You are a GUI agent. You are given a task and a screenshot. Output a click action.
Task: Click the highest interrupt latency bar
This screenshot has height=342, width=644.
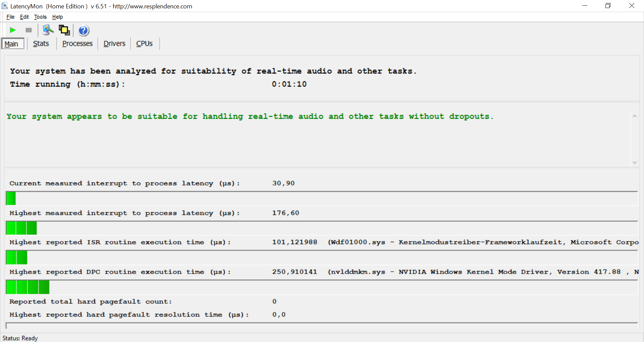(322, 228)
